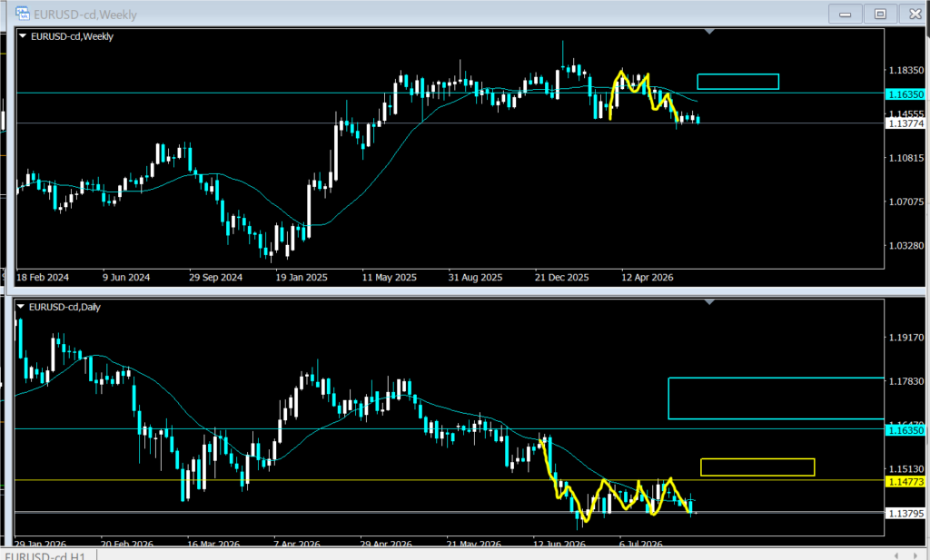This screenshot has height=560, width=930.
Task: Select the cyan rectangle object on Weekly chart
Action: pos(737,82)
